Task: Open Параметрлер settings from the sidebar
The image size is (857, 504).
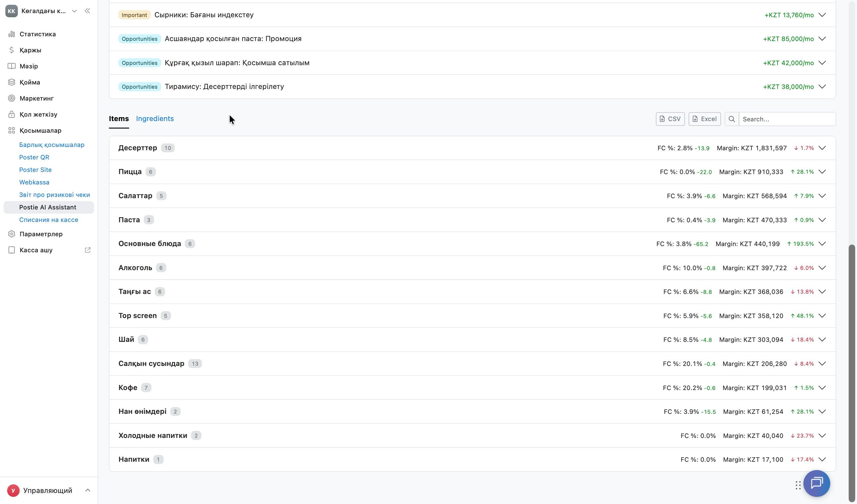Action: click(x=41, y=234)
